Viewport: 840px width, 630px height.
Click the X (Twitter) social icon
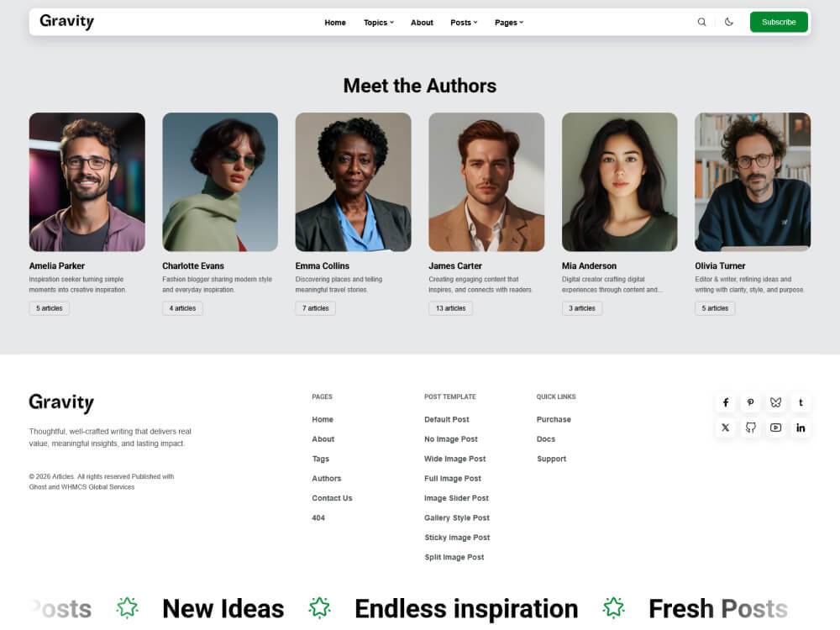pos(725,428)
